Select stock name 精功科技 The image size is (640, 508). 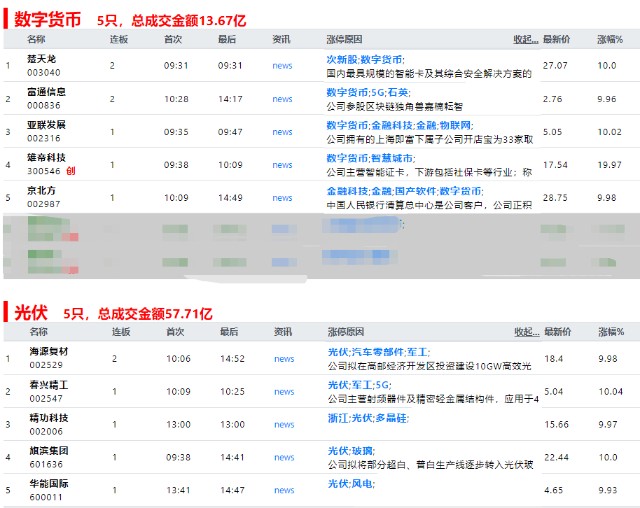(x=49, y=418)
